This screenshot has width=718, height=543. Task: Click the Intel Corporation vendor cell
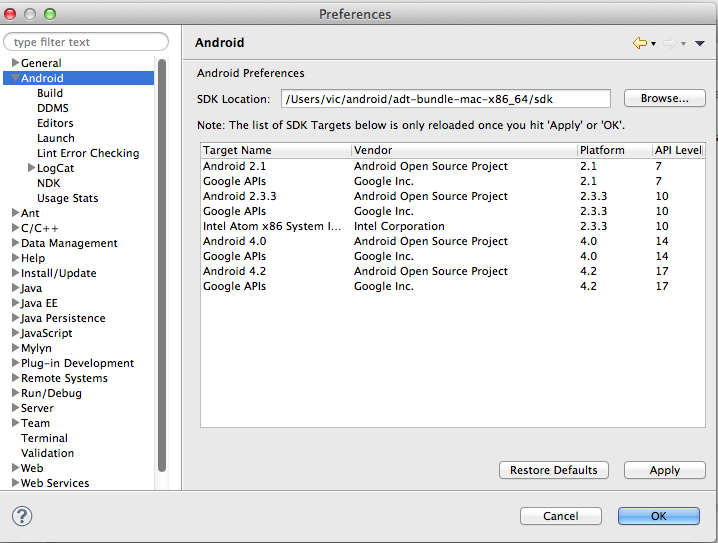399,226
